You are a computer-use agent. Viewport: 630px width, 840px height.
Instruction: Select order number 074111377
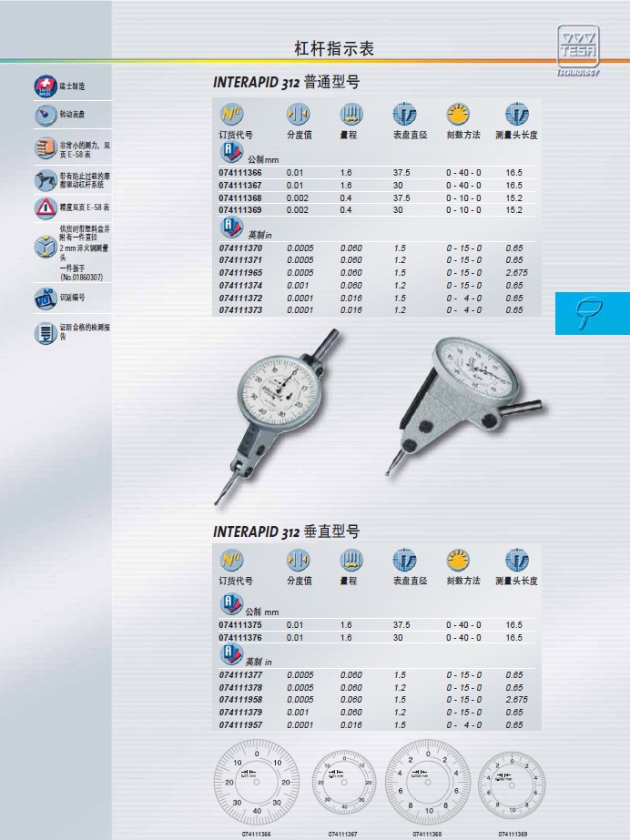(240, 675)
